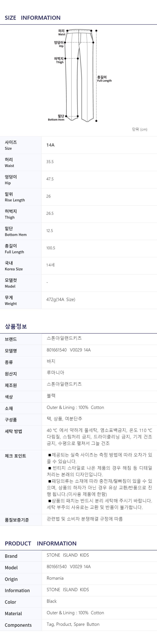Click the 체크 포인트 row label

[x=16, y=456]
